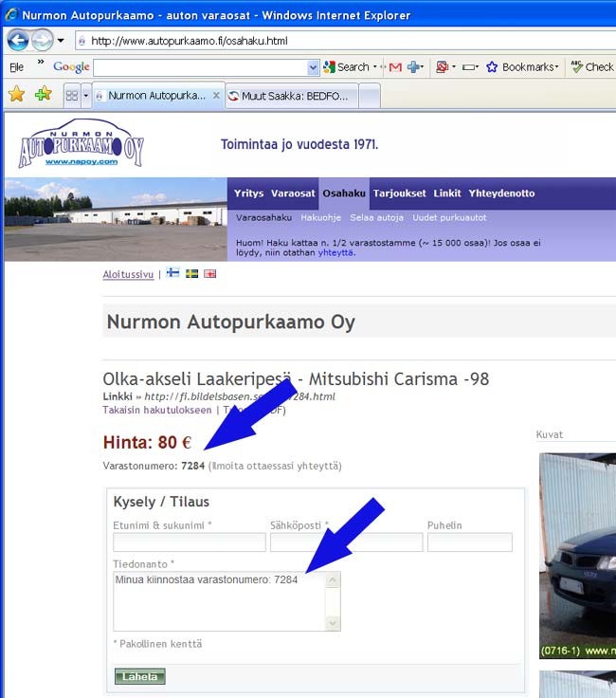Open the recent pages dropdown beside Forward
The image size is (616, 698).
click(x=61, y=41)
